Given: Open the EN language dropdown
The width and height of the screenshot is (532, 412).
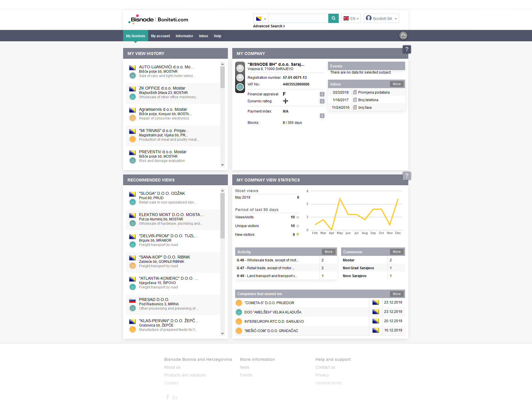Looking at the screenshot, I should pyautogui.click(x=351, y=18).
